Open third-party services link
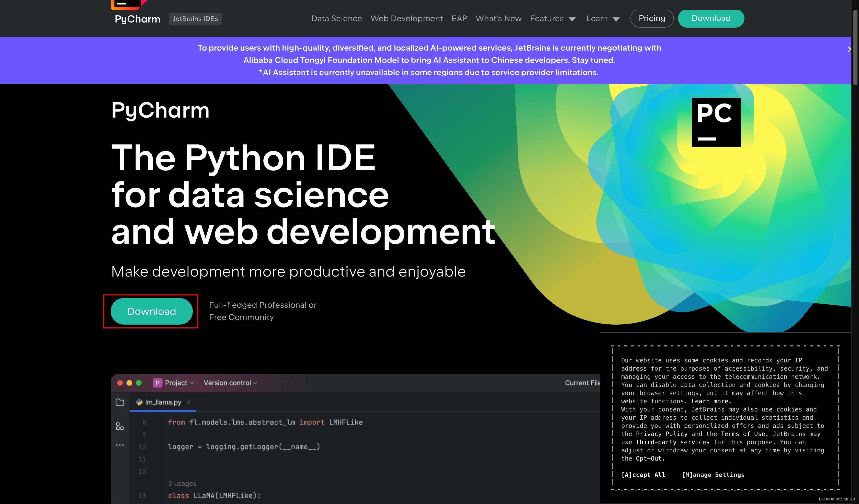859x504 pixels. [x=673, y=442]
